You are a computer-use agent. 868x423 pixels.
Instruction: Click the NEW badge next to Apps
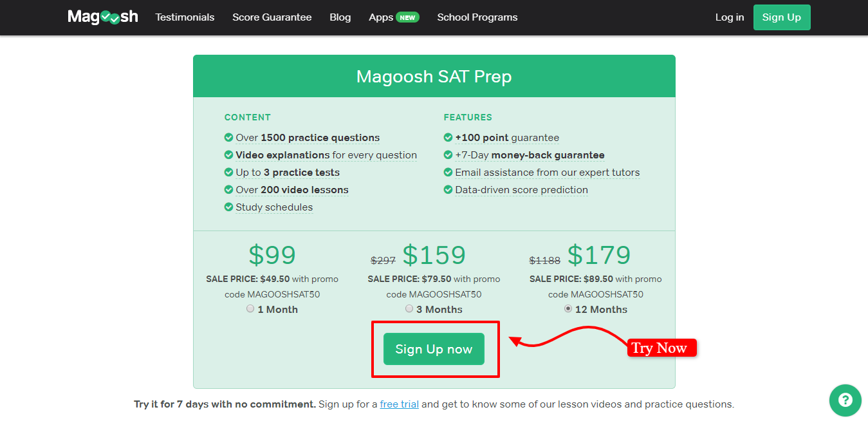408,17
